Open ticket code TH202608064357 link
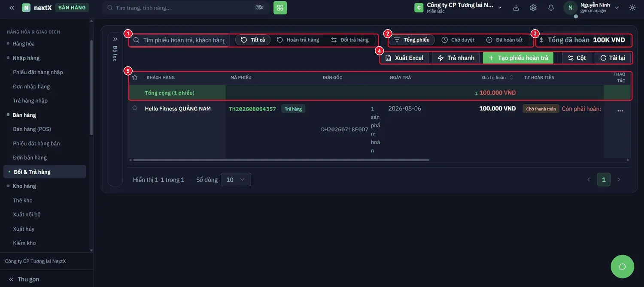This screenshot has width=644, height=287. (x=252, y=109)
